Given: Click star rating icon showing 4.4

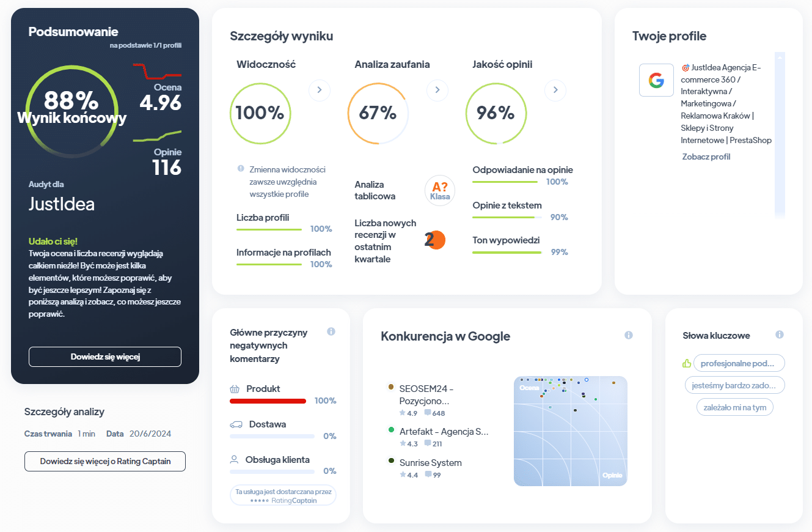Looking at the screenshot, I should [x=403, y=475].
